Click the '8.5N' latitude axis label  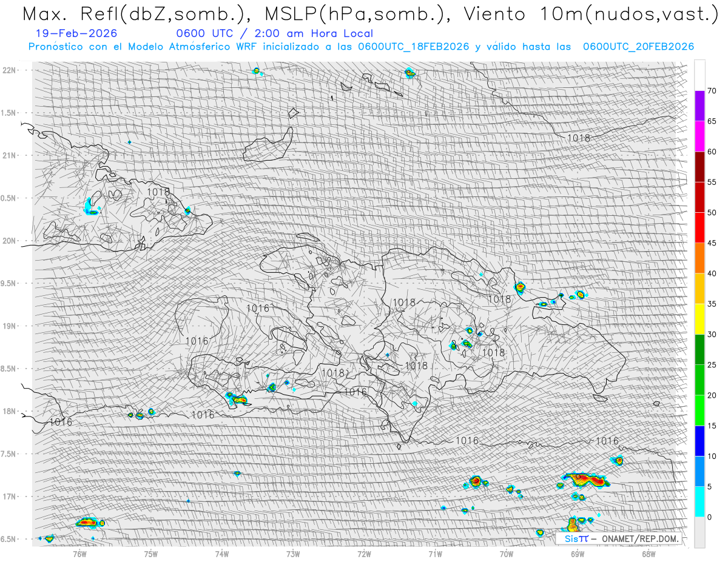8,369
